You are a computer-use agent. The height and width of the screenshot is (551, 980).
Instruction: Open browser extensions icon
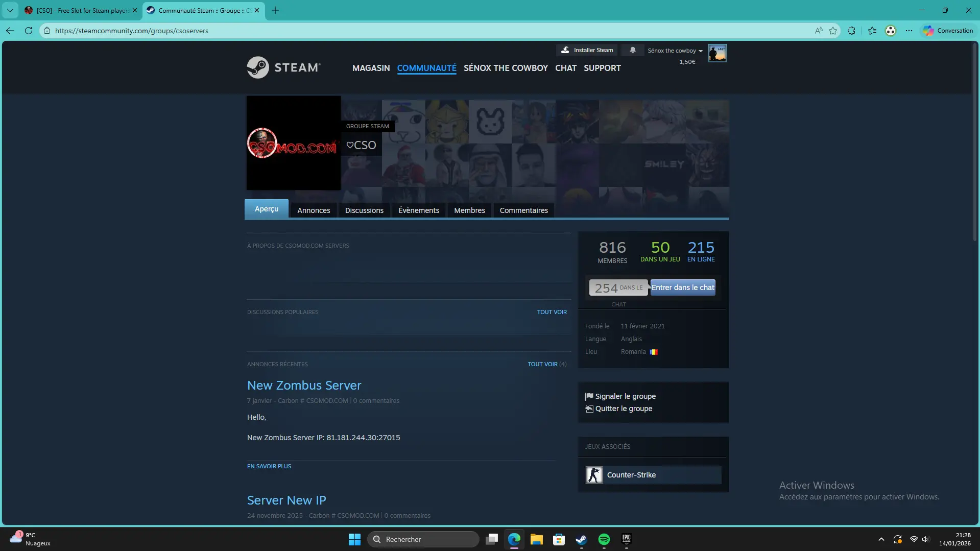tap(851, 31)
